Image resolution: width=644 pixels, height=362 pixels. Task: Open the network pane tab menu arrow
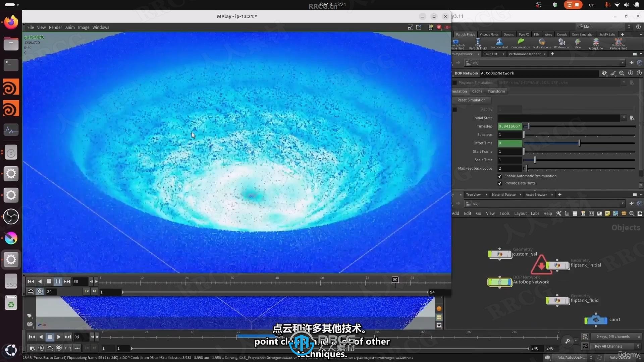click(x=641, y=195)
